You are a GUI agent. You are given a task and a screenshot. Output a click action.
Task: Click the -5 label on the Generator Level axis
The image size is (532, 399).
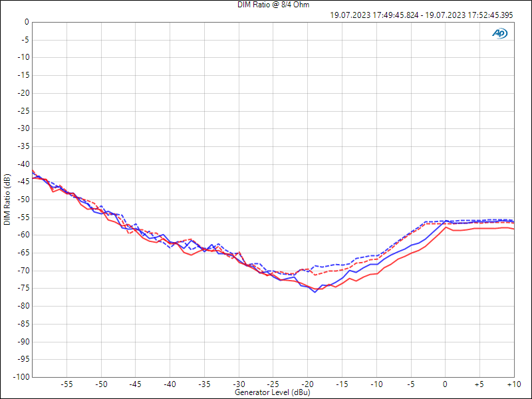click(x=411, y=384)
